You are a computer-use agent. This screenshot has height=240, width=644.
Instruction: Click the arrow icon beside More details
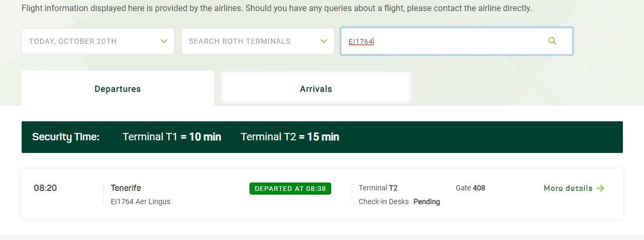point(600,188)
